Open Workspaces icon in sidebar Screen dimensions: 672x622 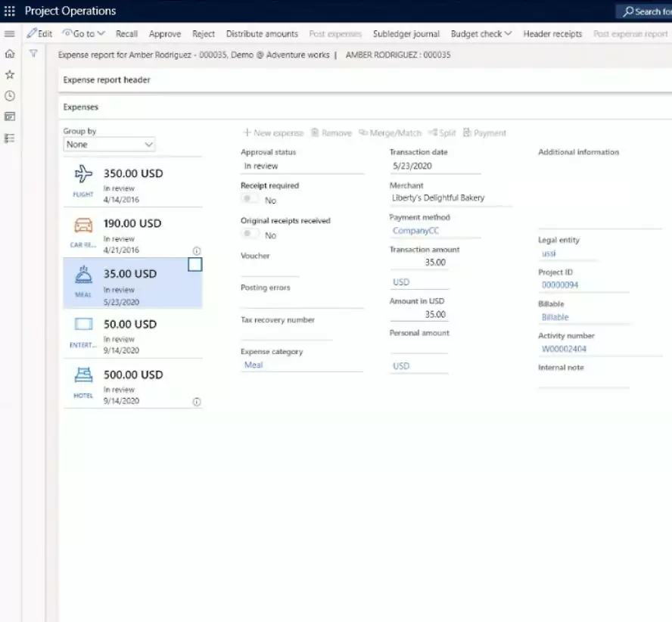pyautogui.click(x=10, y=117)
